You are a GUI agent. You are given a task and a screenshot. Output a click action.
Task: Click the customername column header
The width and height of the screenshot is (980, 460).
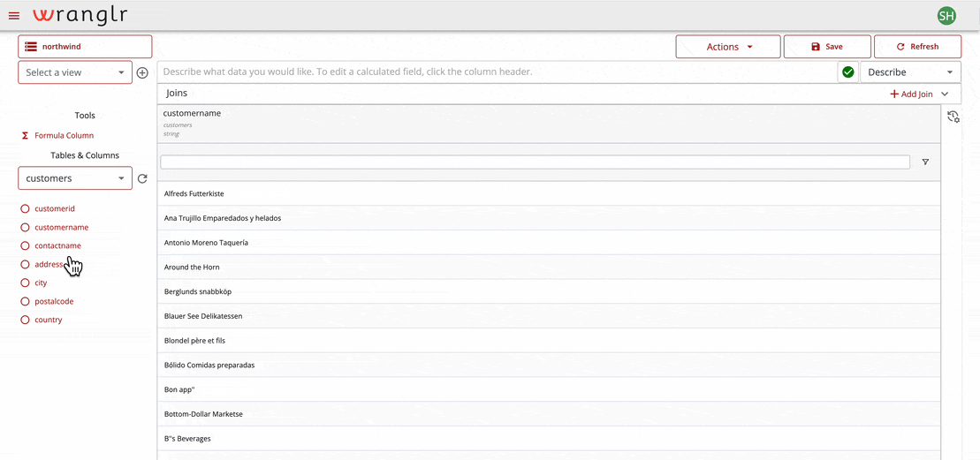click(549, 124)
